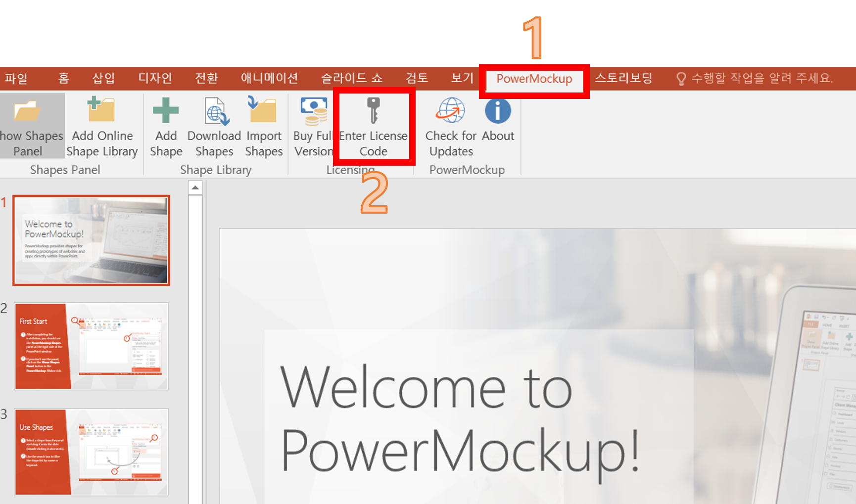Open the 전환 ribbon tab

pos(206,78)
